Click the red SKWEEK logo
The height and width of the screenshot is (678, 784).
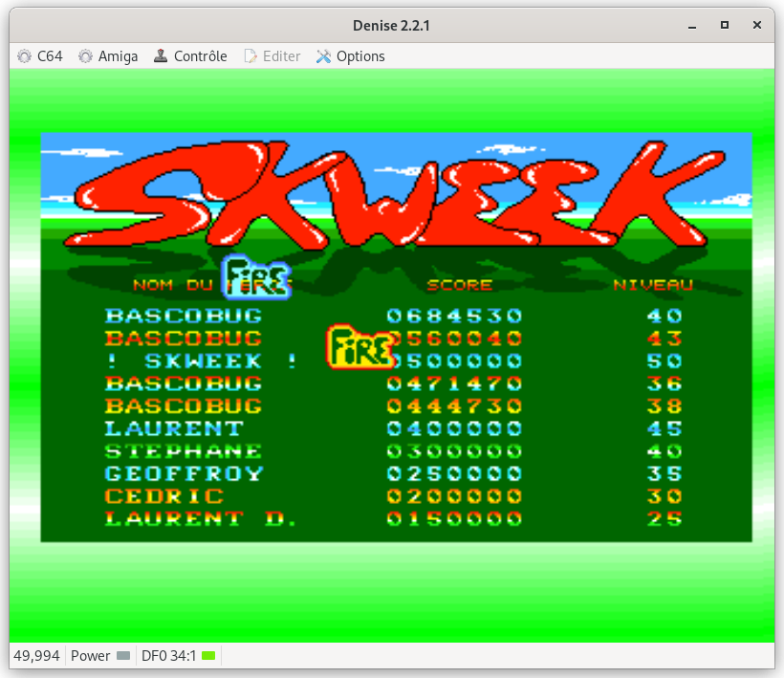click(395, 195)
